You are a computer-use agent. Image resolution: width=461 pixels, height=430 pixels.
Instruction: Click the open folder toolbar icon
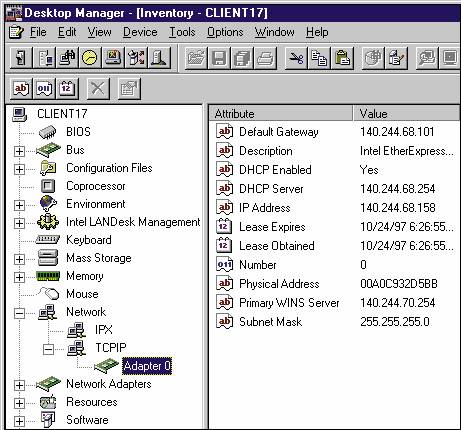click(x=196, y=58)
